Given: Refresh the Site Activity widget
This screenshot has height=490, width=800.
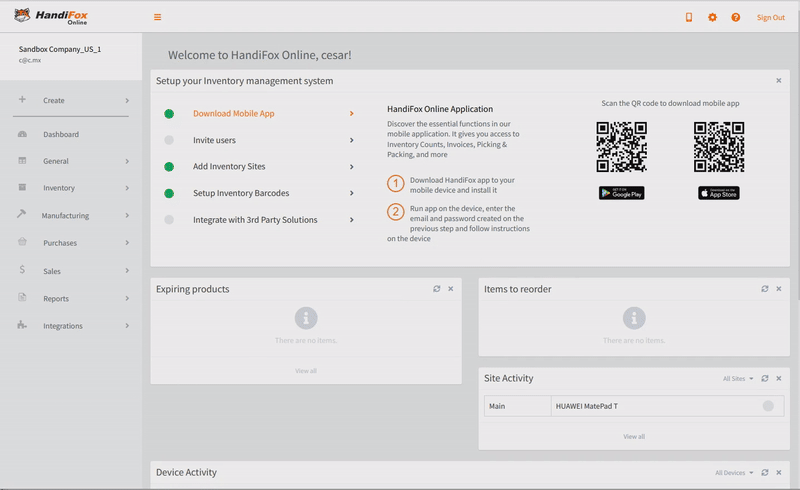Looking at the screenshot, I should [765, 379].
